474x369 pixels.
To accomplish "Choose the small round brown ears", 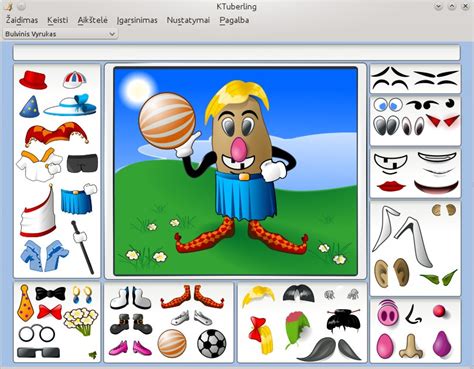I will (x=444, y=210).
